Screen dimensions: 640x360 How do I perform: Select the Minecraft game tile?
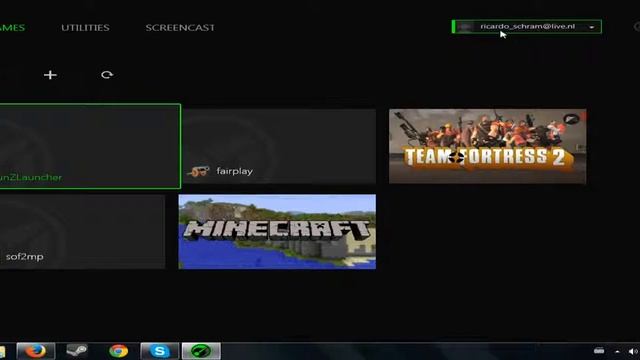(277, 232)
